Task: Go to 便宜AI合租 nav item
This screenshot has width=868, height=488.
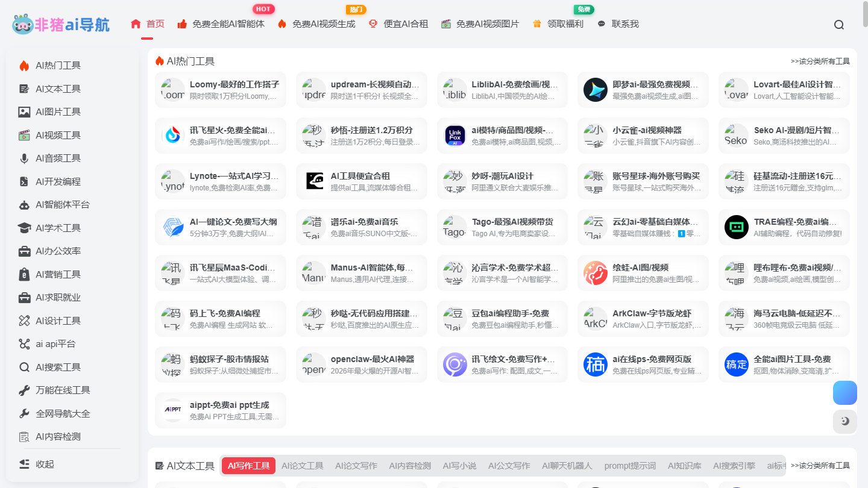Action: point(398,24)
